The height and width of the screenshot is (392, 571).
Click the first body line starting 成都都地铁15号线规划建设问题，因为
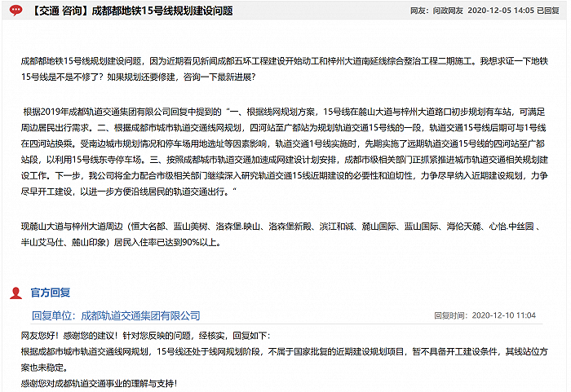[284, 61]
